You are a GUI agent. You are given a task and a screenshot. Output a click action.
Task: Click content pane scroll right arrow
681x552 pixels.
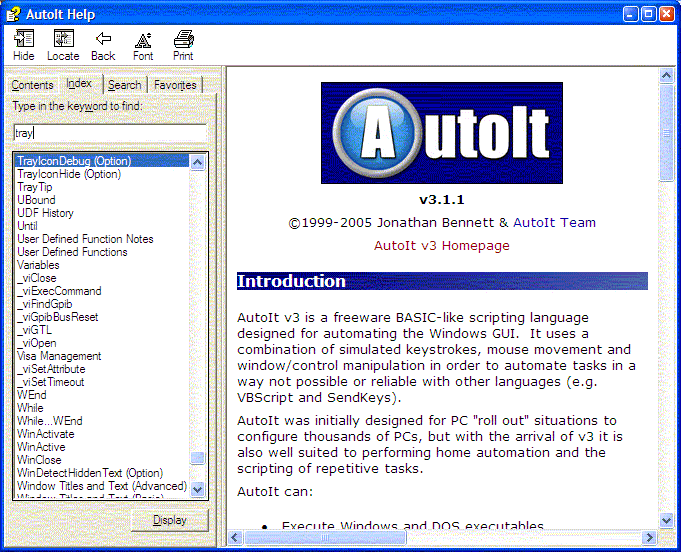point(649,538)
